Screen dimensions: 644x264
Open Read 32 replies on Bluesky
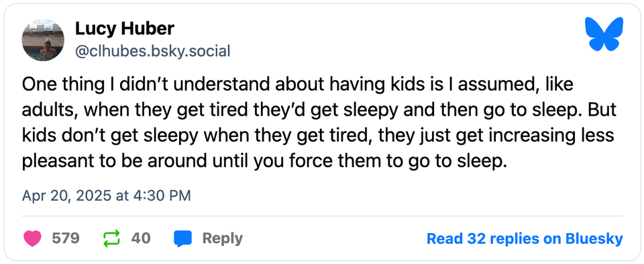click(x=525, y=238)
